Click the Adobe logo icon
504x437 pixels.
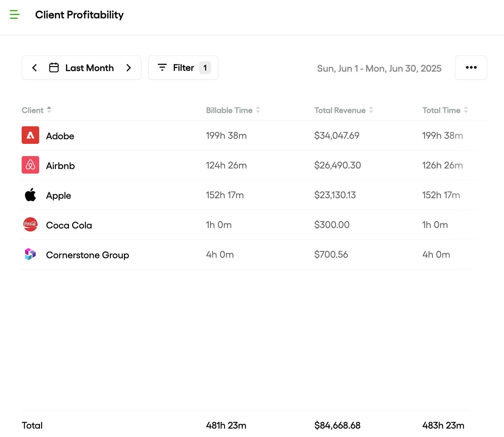30,135
